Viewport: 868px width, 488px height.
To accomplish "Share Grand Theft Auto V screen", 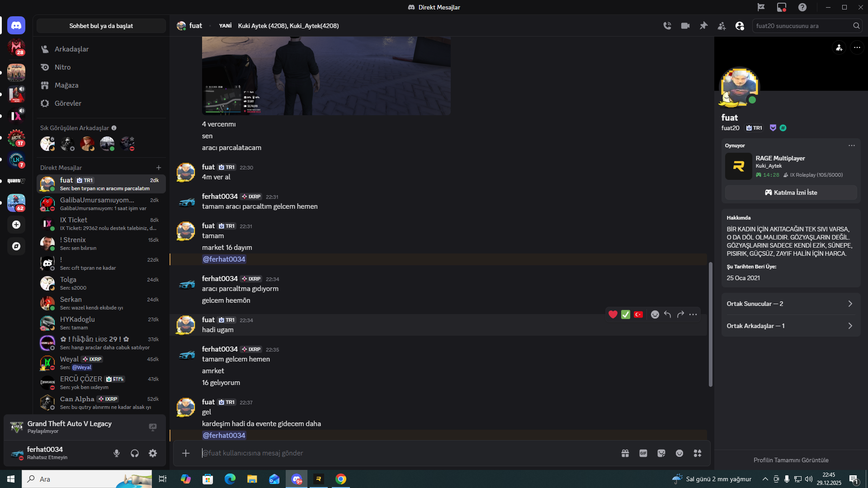I will 153,427.
